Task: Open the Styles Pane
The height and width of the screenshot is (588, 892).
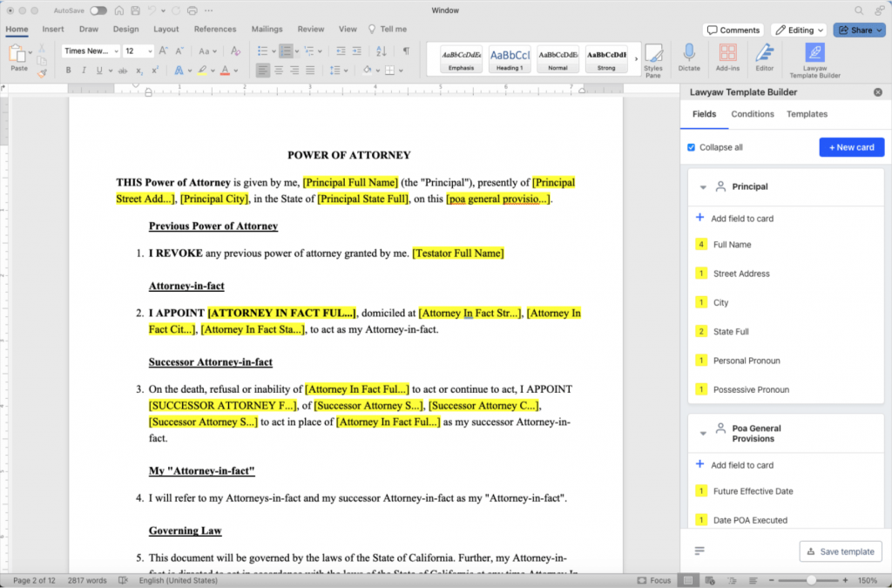Action: (x=653, y=61)
